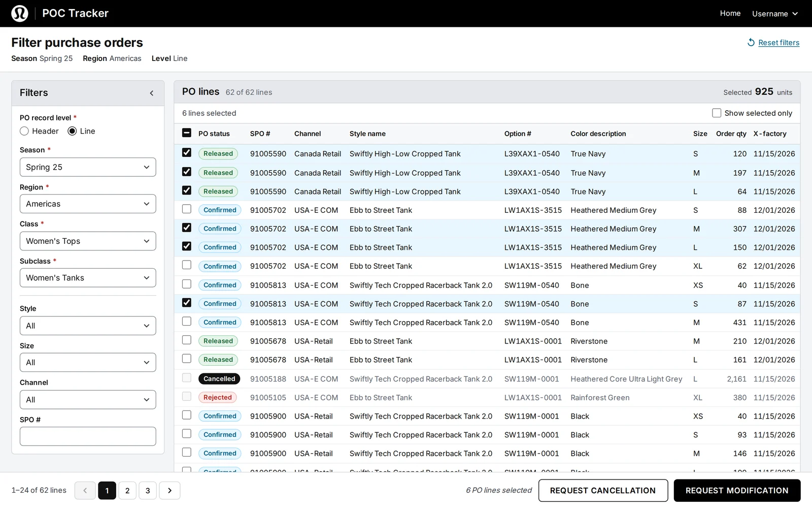This screenshot has height=508, width=812.
Task: Click Request Cancellation button
Action: click(603, 490)
